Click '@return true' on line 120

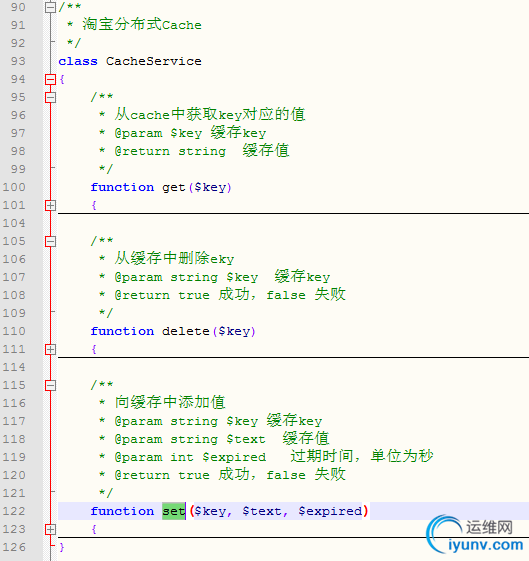point(162,475)
